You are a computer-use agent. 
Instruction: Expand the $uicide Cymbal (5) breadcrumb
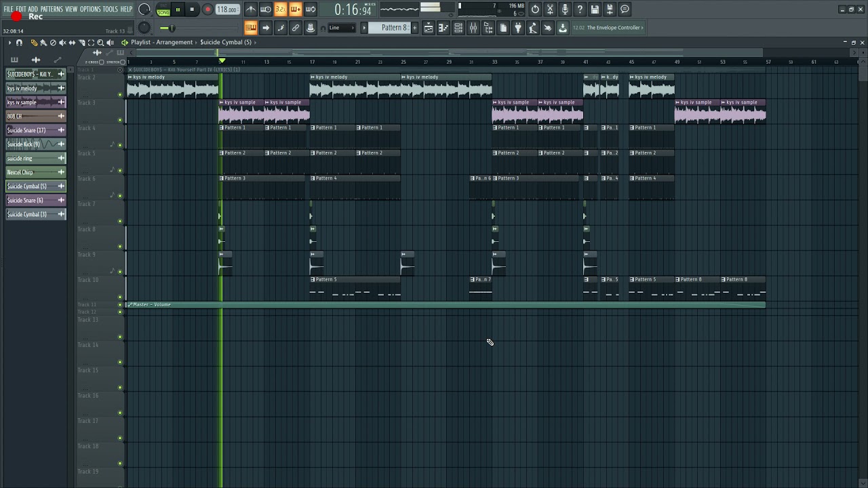[226, 42]
